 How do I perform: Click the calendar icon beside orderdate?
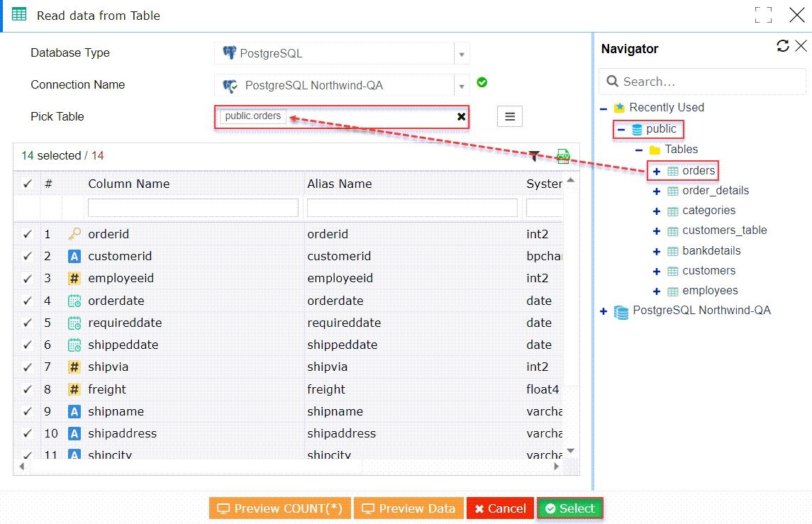(74, 300)
